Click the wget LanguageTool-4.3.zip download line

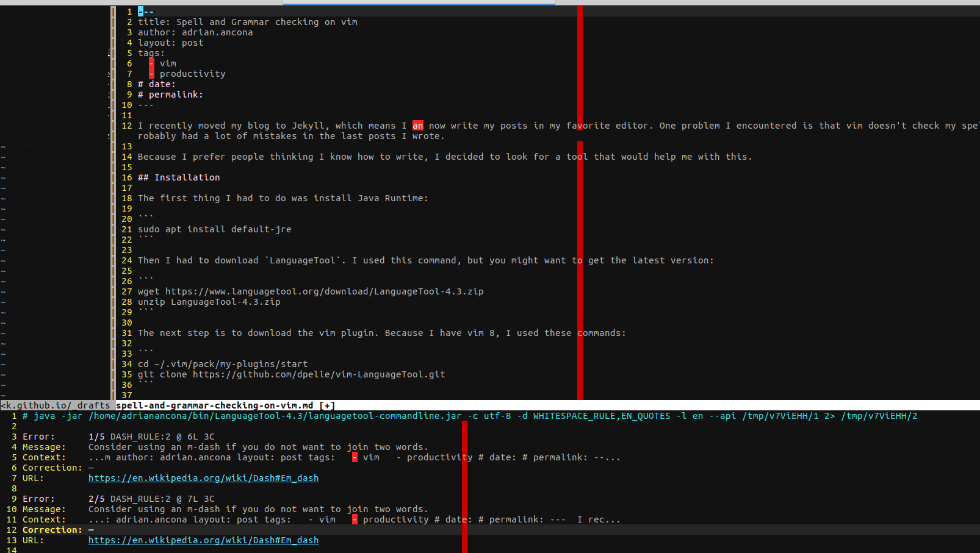[311, 291]
